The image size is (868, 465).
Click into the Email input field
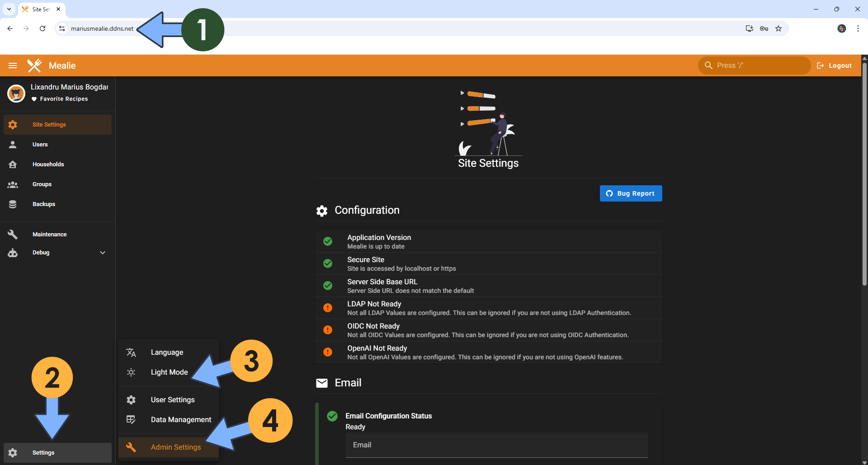coord(496,445)
